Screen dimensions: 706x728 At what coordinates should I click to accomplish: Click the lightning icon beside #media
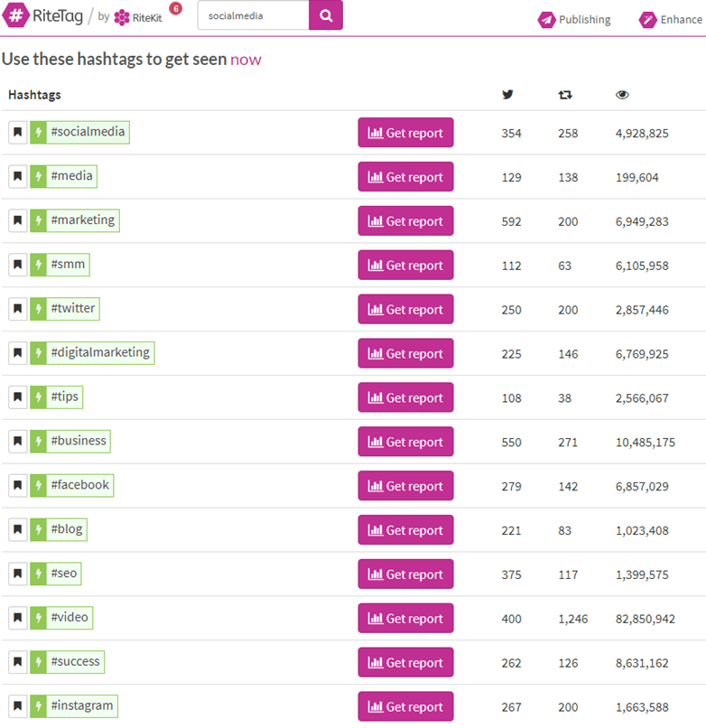tap(39, 176)
